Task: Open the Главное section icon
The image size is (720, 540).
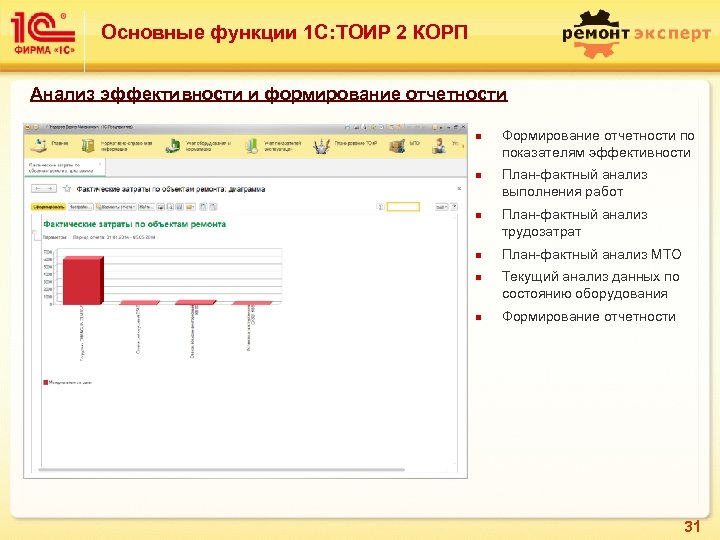Action: (x=39, y=146)
